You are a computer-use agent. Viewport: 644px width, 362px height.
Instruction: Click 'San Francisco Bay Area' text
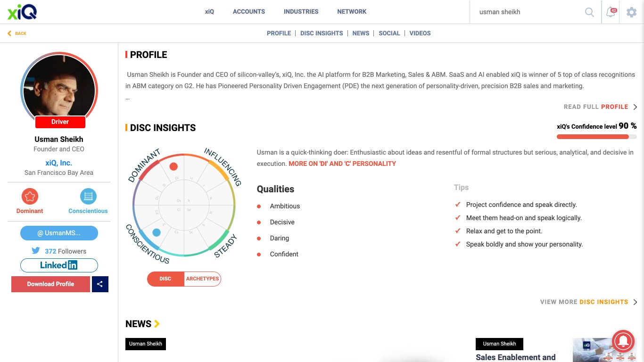pos(59,173)
